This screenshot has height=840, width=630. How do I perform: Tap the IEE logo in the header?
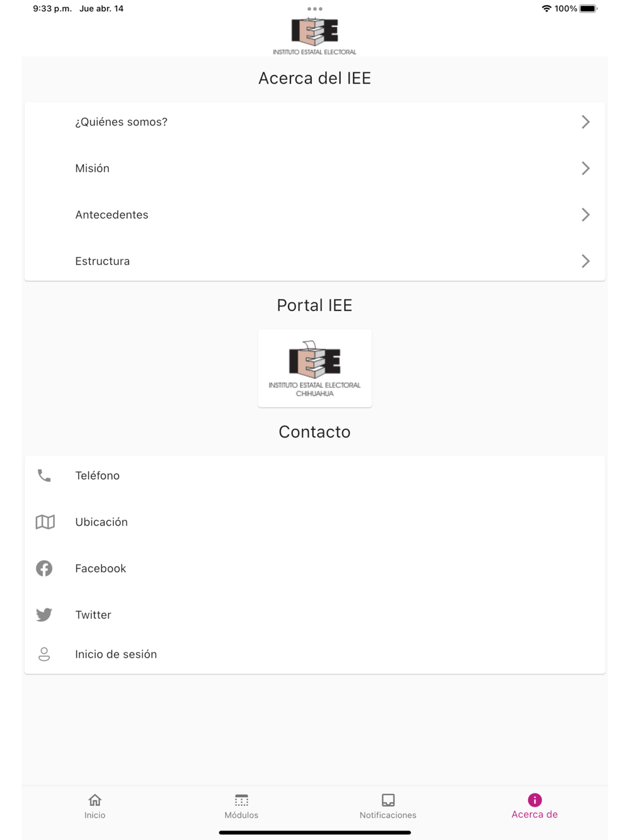coord(314,37)
